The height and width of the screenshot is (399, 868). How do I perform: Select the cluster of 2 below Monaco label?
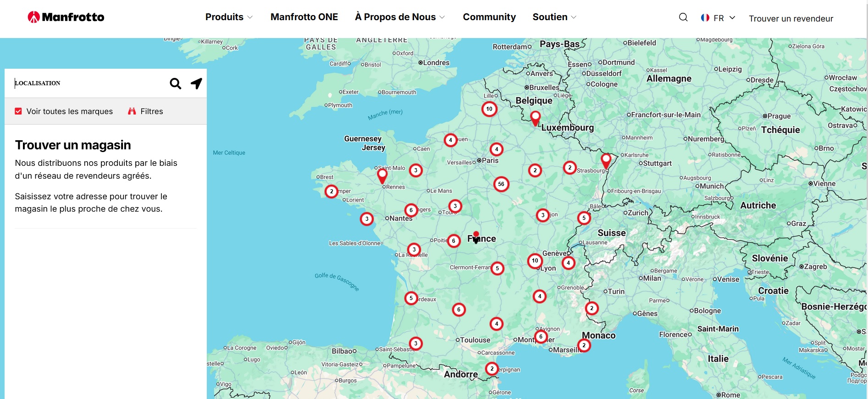[x=584, y=345]
